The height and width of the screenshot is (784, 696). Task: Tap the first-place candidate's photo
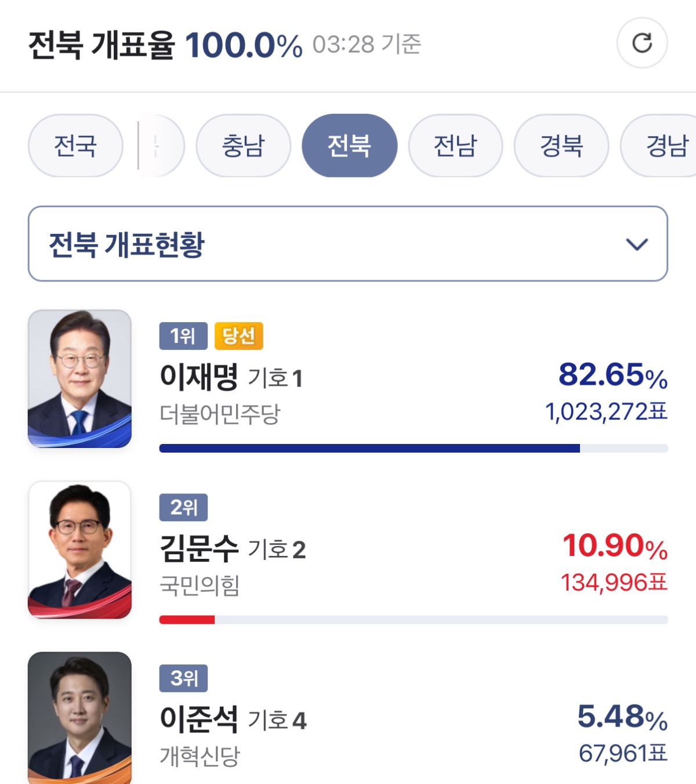tap(79, 378)
